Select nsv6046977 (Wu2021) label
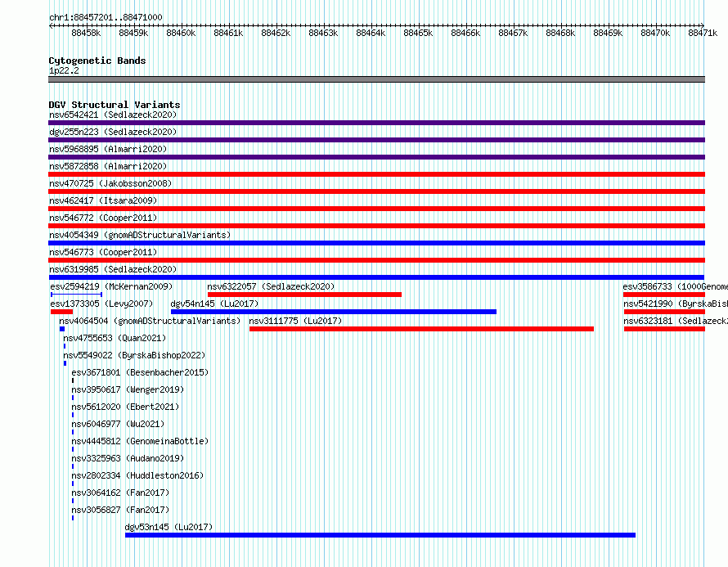728x567 pixels. pyautogui.click(x=118, y=424)
